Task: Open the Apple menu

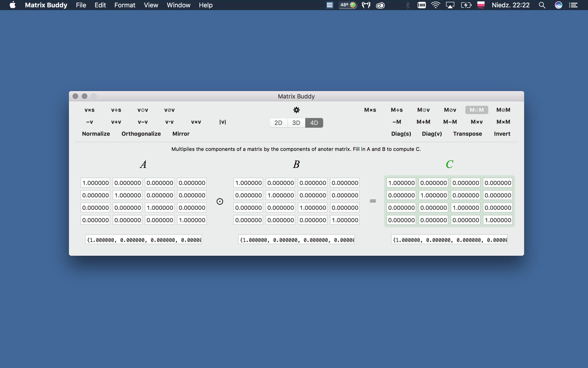Action: click(13, 5)
